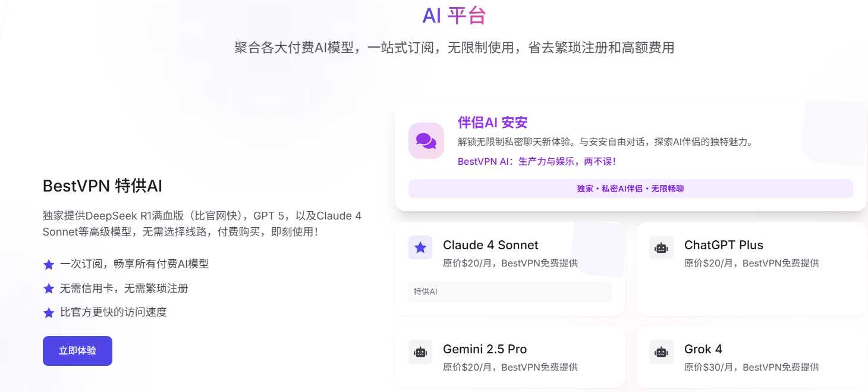Click the 立即体验 button

(x=77, y=351)
